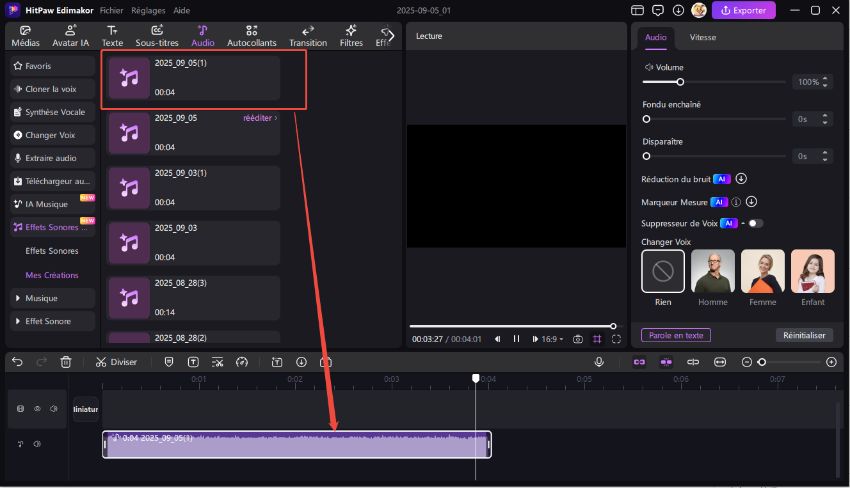Open IA Musique
850x488 pixels.
tap(53, 204)
